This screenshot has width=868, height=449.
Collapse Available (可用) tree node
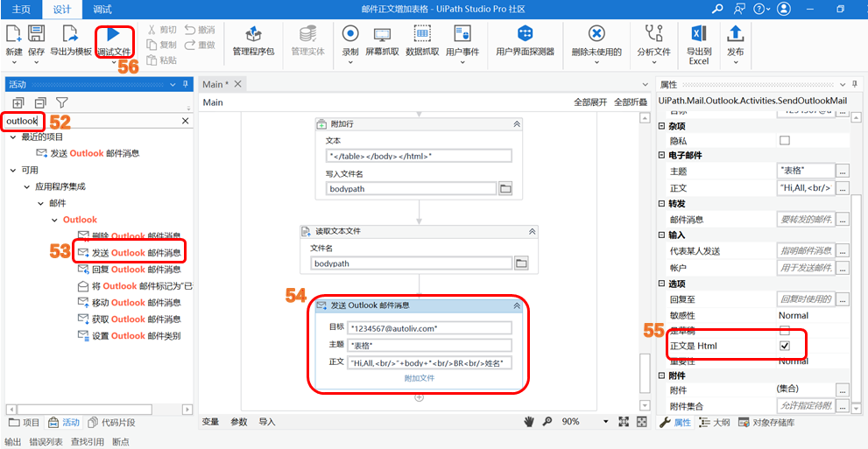[x=13, y=170]
